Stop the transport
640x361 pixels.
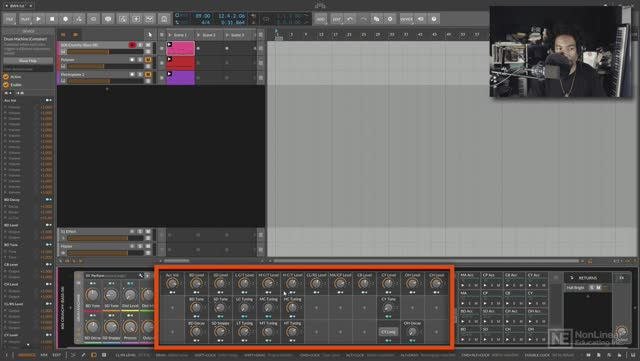52,19
